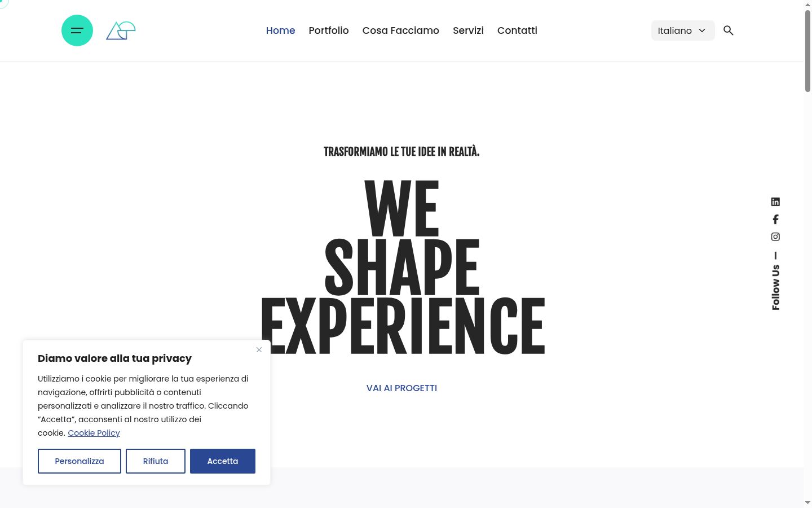Visit the Facebook social icon

click(775, 219)
